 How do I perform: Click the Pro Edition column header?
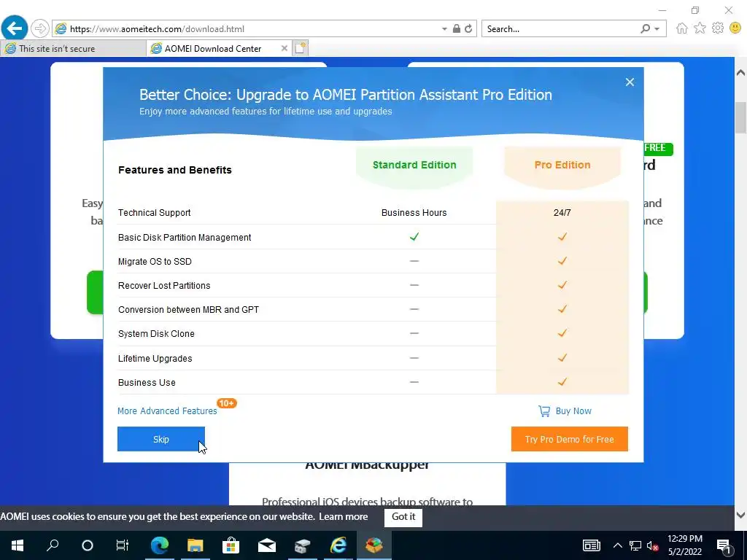(x=562, y=165)
